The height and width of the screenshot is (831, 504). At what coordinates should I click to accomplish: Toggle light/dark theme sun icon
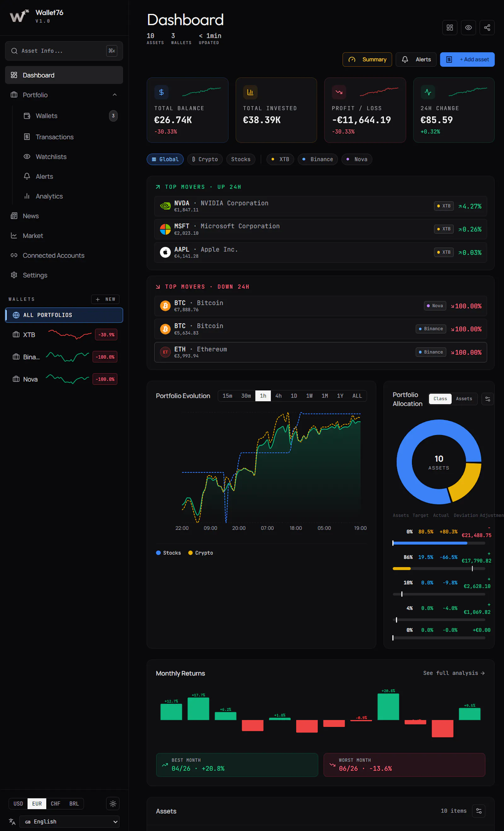coord(113,804)
